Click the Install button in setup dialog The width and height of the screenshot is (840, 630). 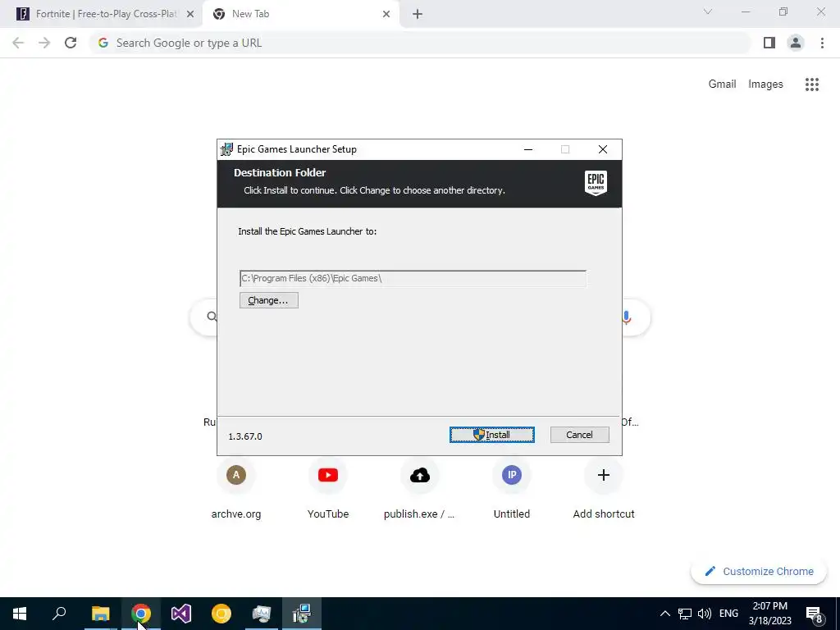[492, 435]
